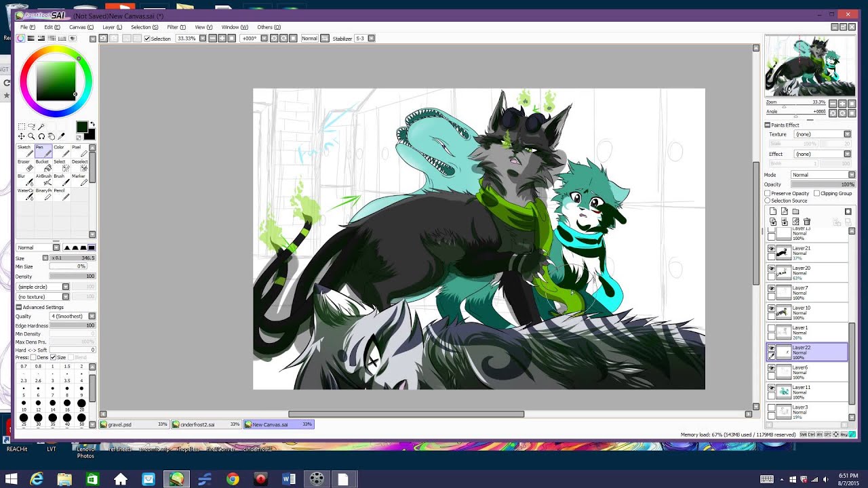
Task: Choose the magic wand tool
Action: (x=41, y=127)
